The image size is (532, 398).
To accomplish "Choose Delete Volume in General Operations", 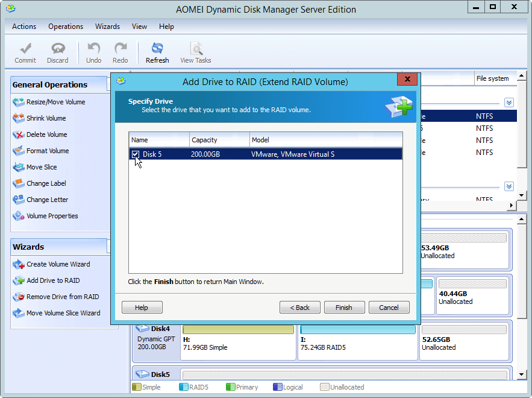I will point(46,134).
